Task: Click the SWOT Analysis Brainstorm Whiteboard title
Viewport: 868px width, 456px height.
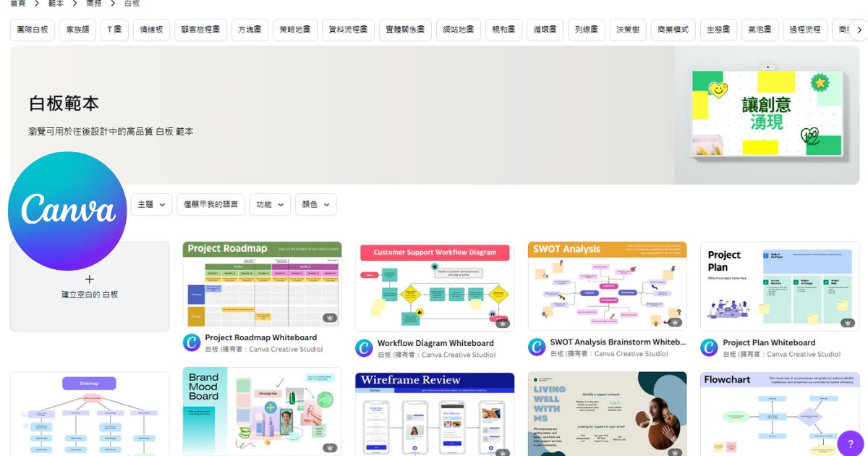Action: click(618, 342)
